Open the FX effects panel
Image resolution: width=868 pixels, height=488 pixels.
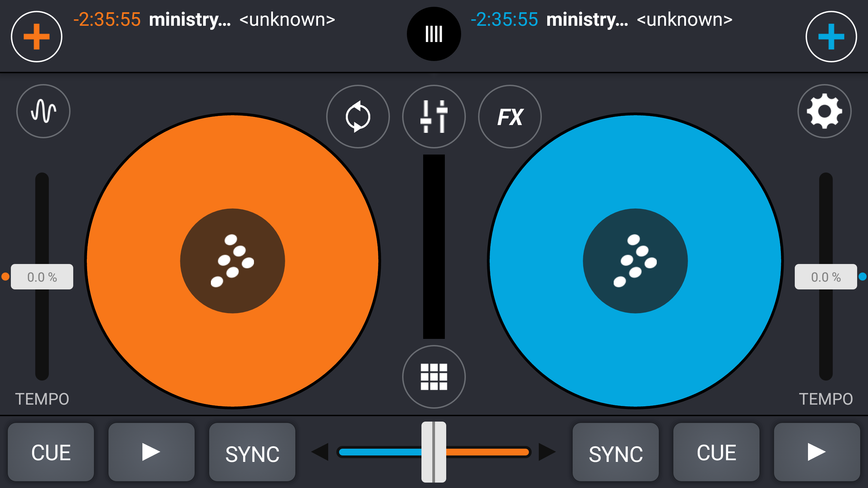pos(510,117)
